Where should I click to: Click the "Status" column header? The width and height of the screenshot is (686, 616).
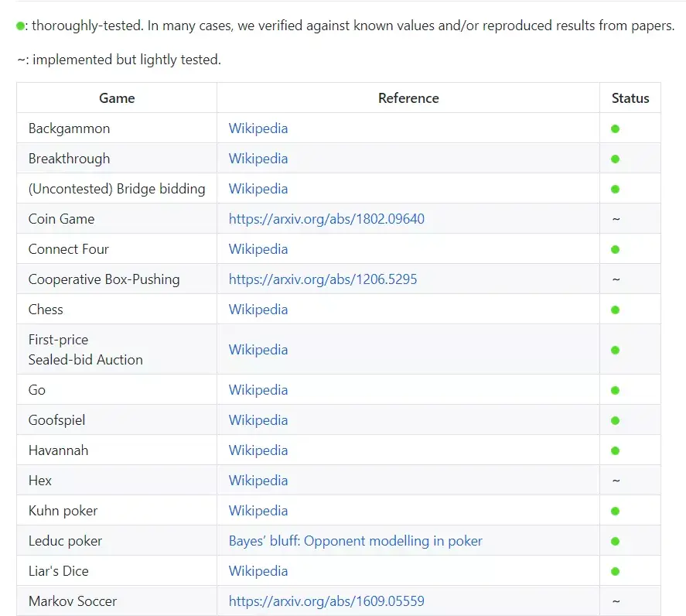[630, 98]
